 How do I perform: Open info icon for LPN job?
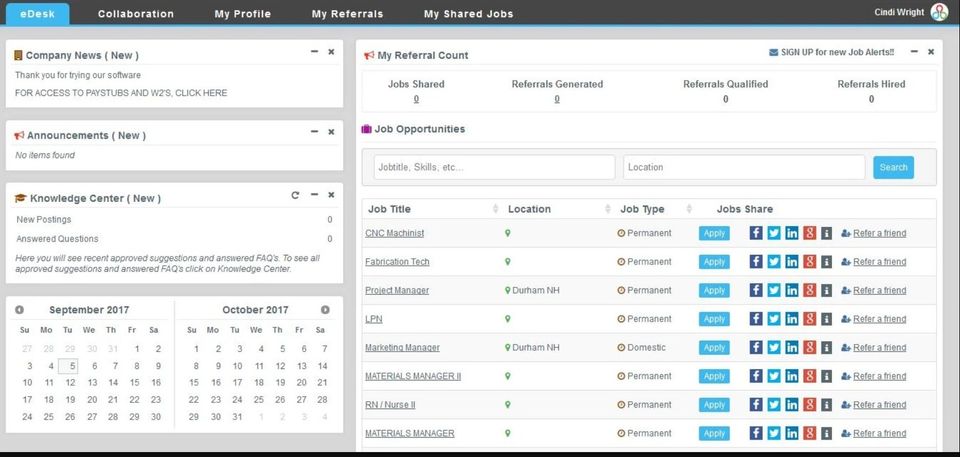[x=827, y=319]
